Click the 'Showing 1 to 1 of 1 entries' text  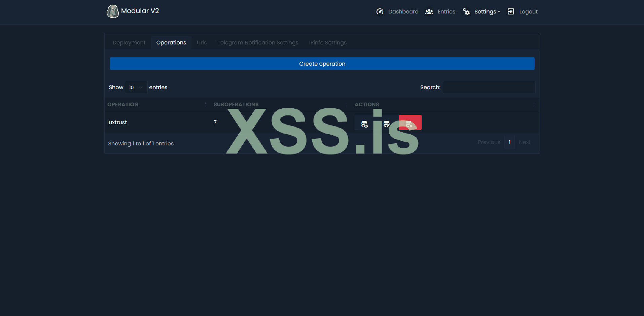coord(141,144)
